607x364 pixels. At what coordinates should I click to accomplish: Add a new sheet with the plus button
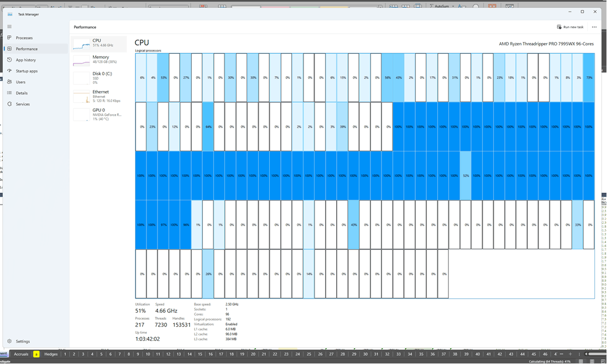coord(570,354)
